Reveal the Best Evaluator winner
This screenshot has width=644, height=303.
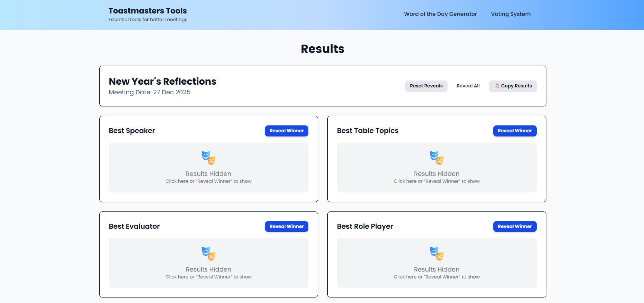tap(286, 227)
